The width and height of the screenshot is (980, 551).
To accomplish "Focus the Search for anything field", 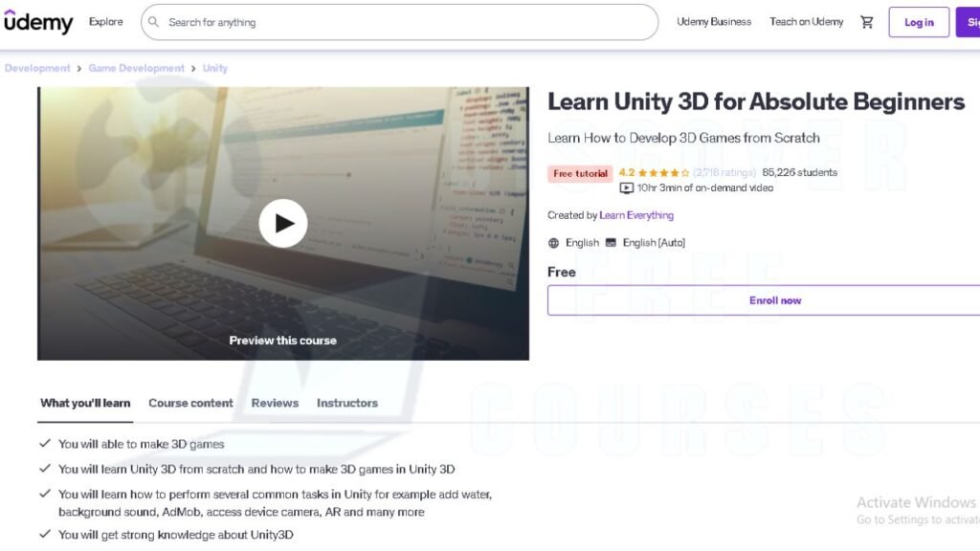I will pos(399,23).
